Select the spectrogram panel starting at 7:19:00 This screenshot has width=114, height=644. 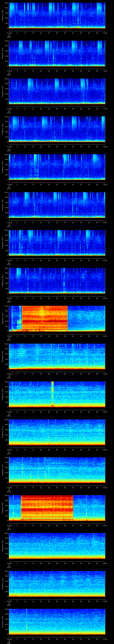tap(57, 205)
